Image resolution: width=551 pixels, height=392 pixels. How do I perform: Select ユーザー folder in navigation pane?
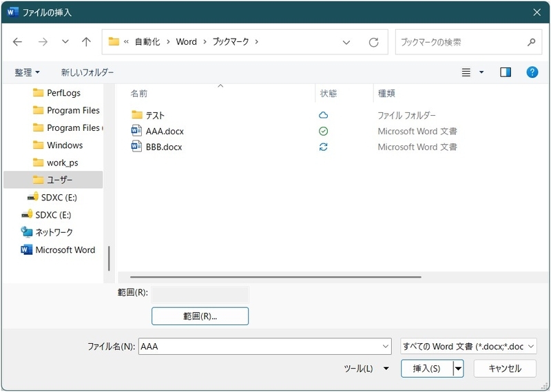[53, 180]
